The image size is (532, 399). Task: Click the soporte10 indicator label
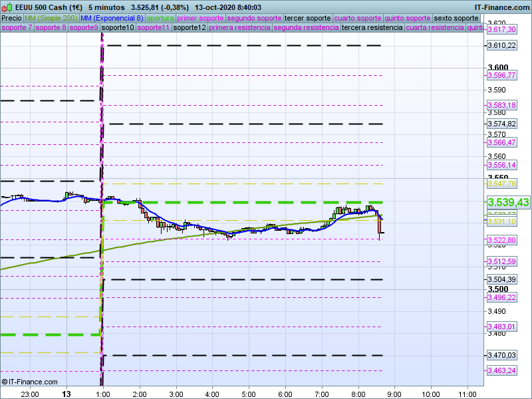(x=118, y=28)
